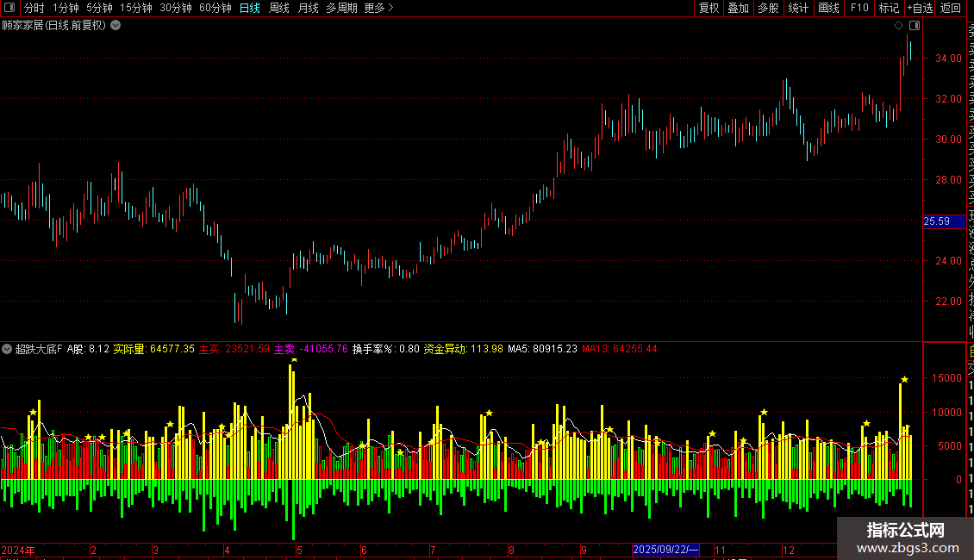Switch to 月线 monthly chart

click(308, 8)
